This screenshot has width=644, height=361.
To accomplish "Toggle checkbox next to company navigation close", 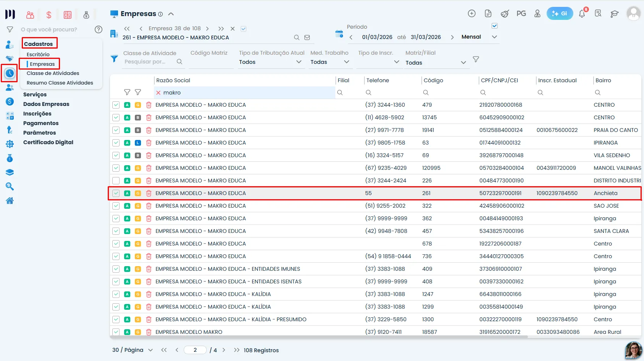I will click(x=244, y=29).
